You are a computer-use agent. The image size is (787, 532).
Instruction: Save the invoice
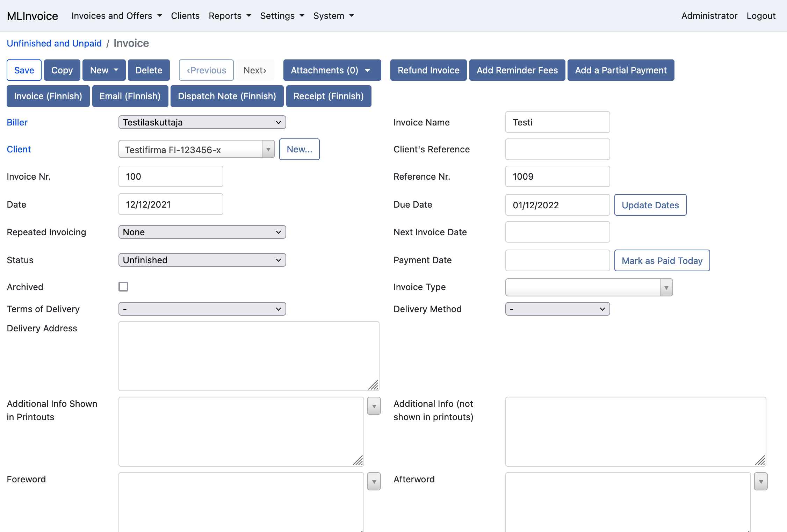pyautogui.click(x=24, y=70)
